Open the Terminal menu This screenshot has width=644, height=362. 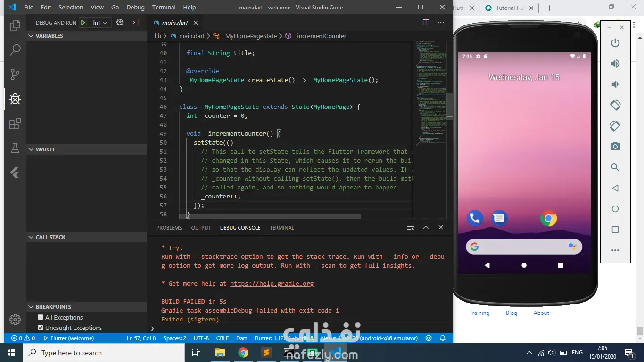tap(164, 8)
